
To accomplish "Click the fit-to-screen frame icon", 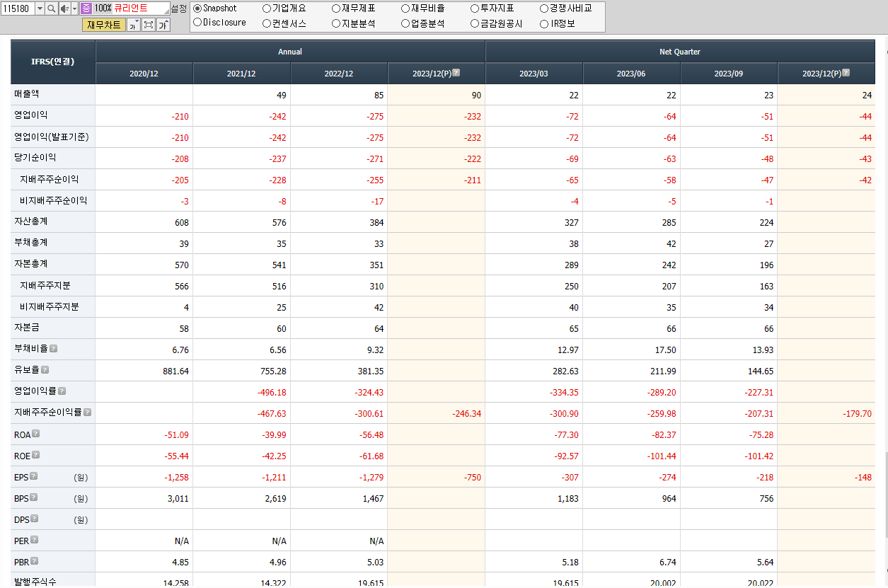I will [149, 25].
